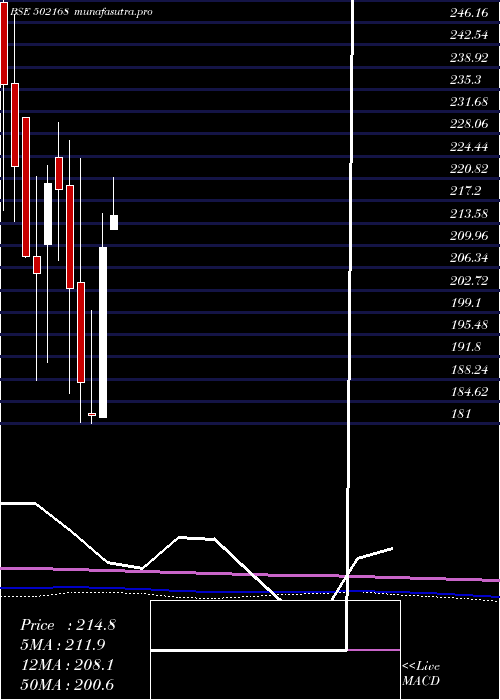
Task: Select the 224.44 price axis label
Action: [469, 146]
